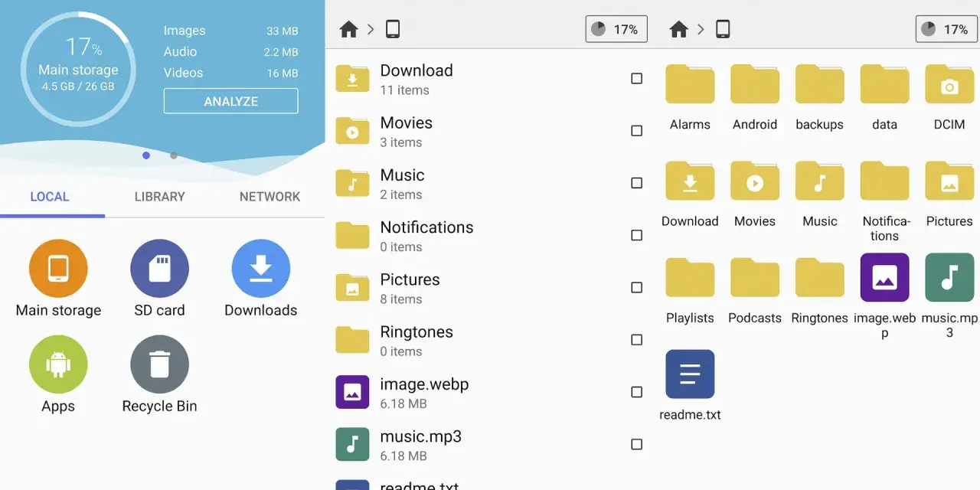Check the Ringtones row checkbox

coord(636,340)
